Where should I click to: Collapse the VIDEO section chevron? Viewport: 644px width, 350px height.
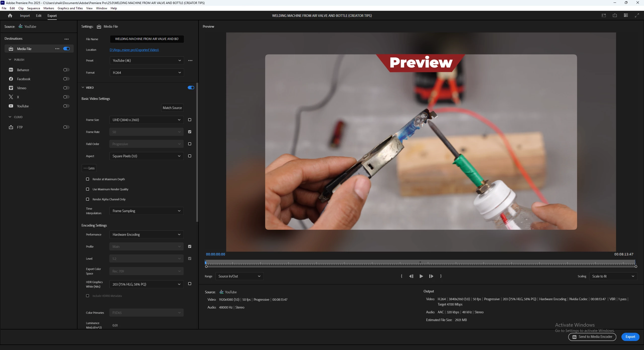coord(83,87)
